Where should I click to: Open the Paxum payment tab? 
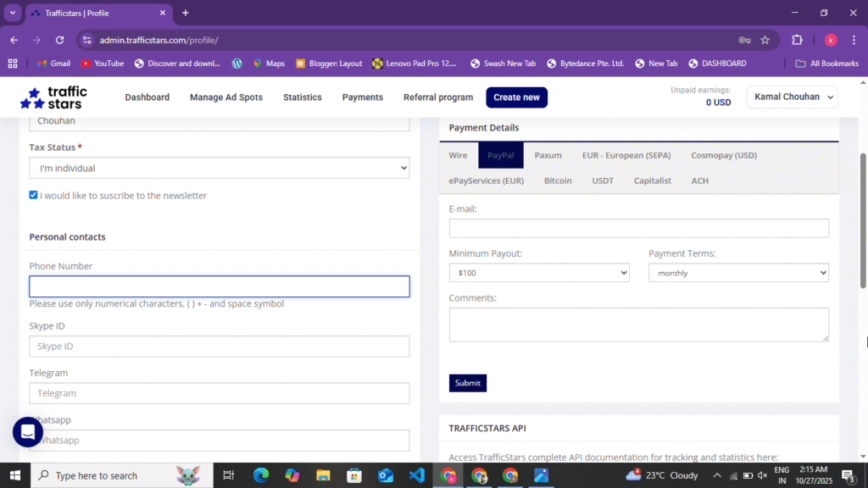[548, 155]
